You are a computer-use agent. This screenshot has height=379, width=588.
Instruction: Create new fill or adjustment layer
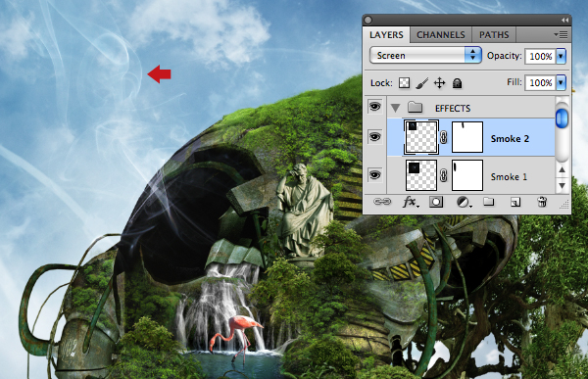pyautogui.click(x=464, y=203)
